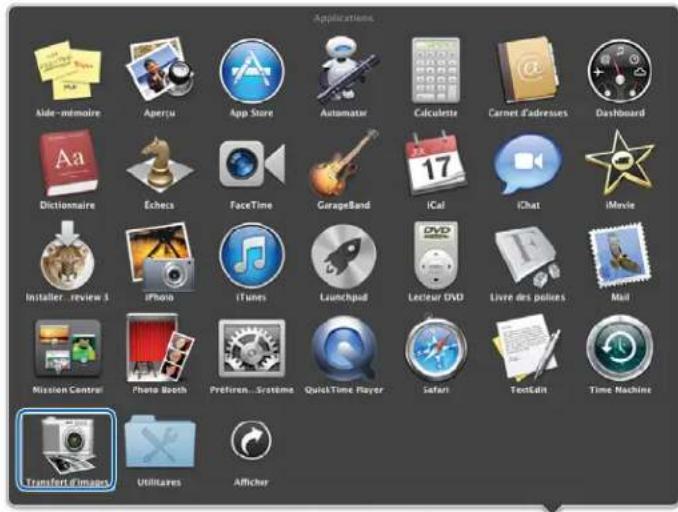Viewport: 678px width, 512px height.
Task: Open the Calculette calculator app
Action: (436, 70)
